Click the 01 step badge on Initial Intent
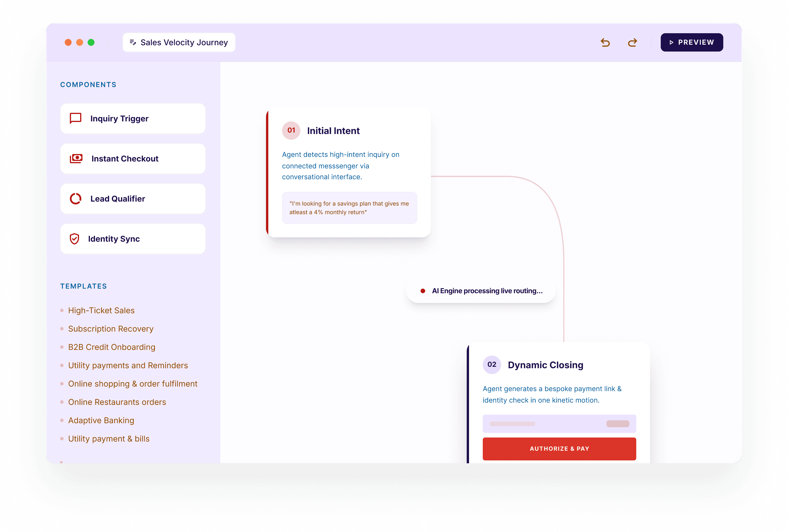The width and height of the screenshot is (788, 532). 291,130
